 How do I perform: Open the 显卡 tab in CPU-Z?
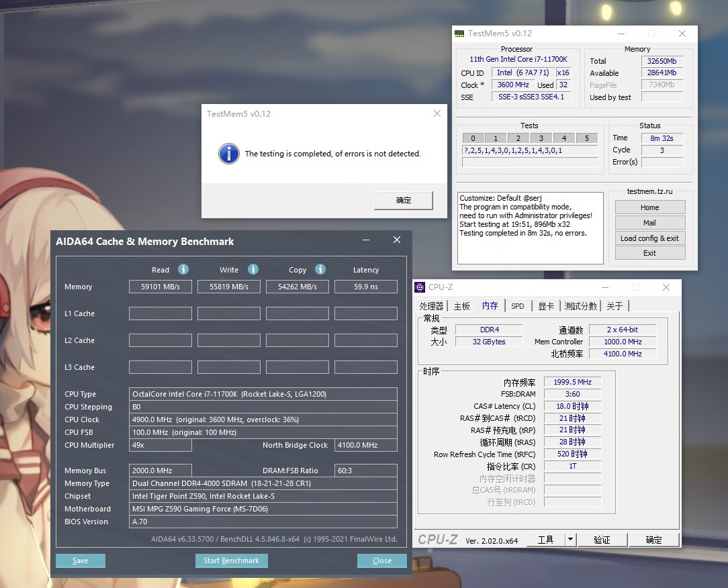546,306
